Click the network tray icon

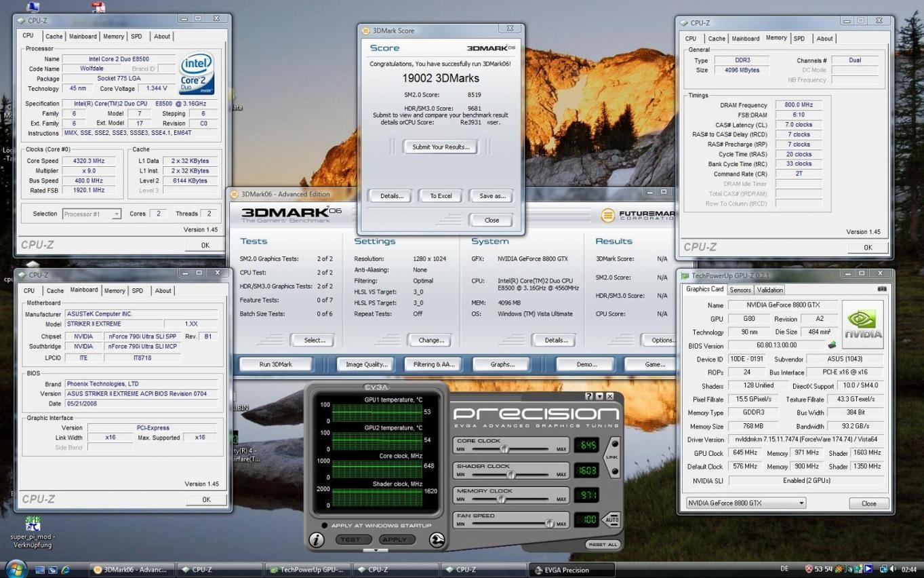[883, 569]
